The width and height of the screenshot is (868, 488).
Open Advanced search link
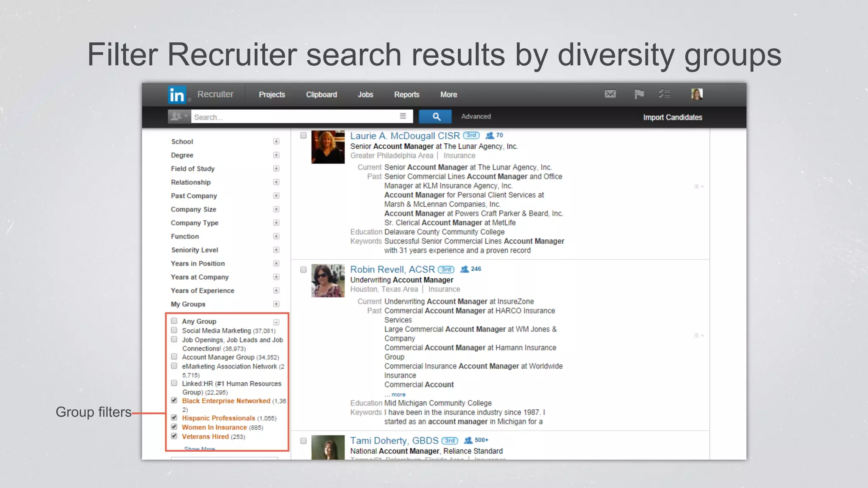476,116
